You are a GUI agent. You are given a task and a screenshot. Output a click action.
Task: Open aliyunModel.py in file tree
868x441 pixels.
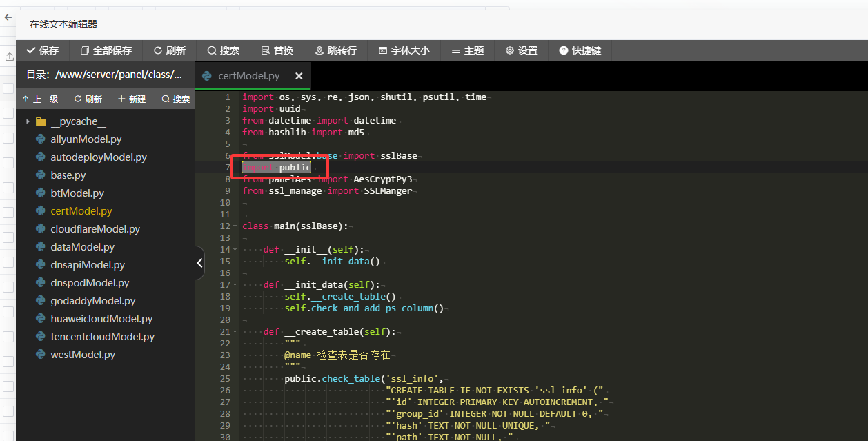pyautogui.click(x=86, y=139)
